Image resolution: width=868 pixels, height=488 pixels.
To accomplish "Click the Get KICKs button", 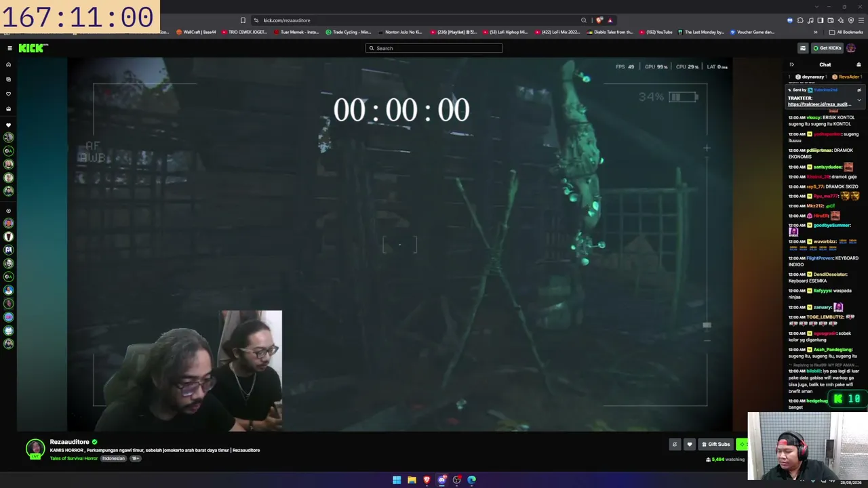I will [827, 48].
